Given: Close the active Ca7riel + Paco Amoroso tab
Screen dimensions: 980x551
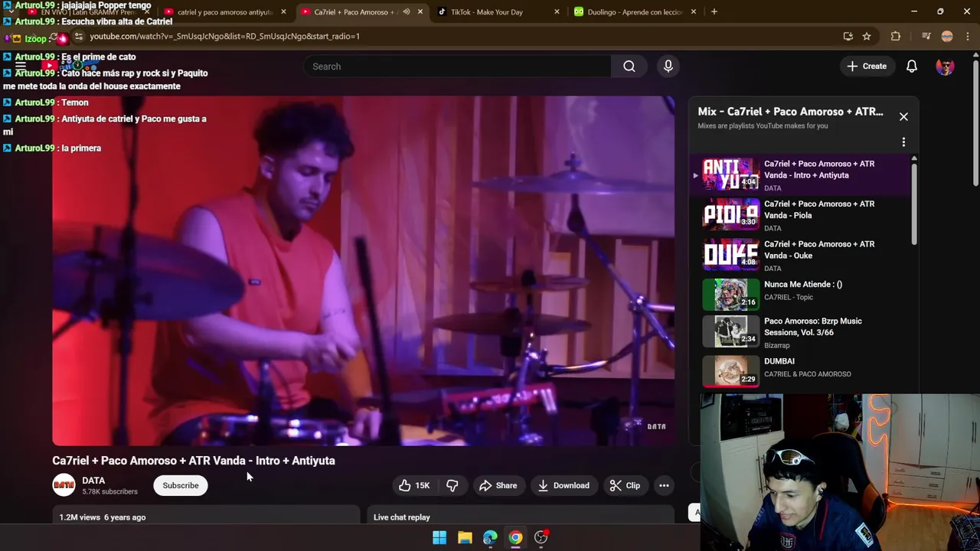Looking at the screenshot, I should pyautogui.click(x=420, y=11).
